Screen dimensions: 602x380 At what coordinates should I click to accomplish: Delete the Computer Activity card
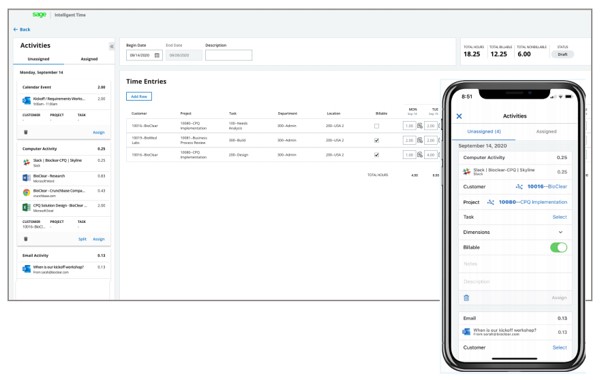tap(26, 239)
